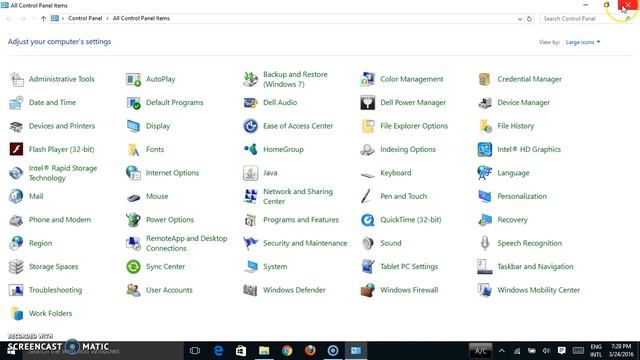This screenshot has width=640, height=360.
Task: Go up one level with the Up arrow
Action: 43,18
